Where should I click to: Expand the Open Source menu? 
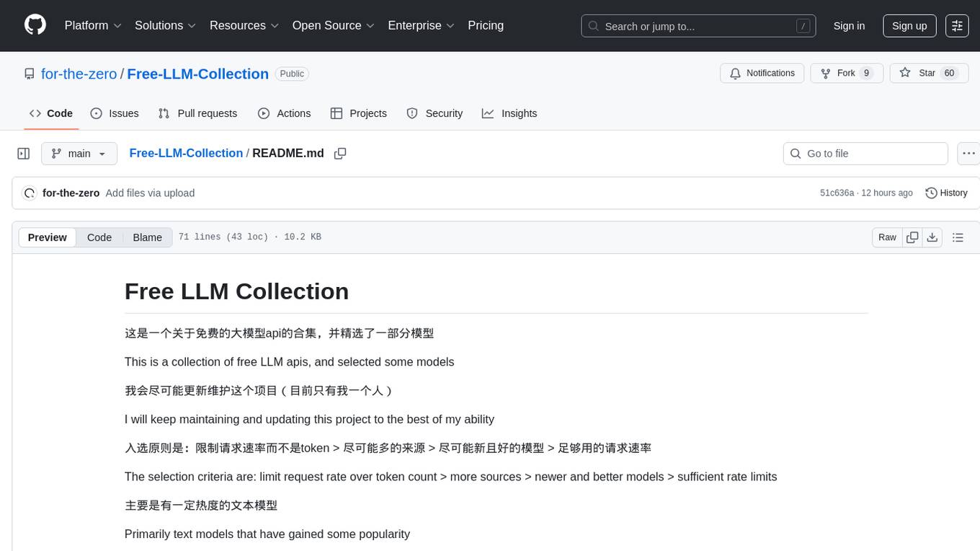coord(333,25)
